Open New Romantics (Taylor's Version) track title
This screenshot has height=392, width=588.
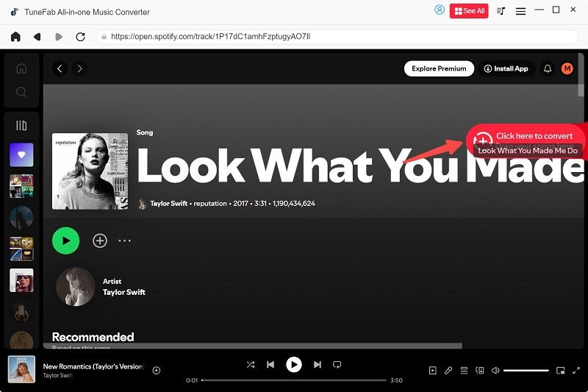93,366
